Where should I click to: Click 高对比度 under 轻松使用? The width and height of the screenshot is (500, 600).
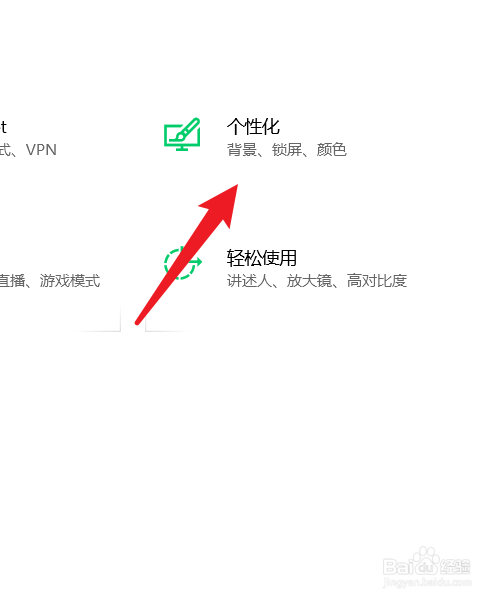pos(377,281)
